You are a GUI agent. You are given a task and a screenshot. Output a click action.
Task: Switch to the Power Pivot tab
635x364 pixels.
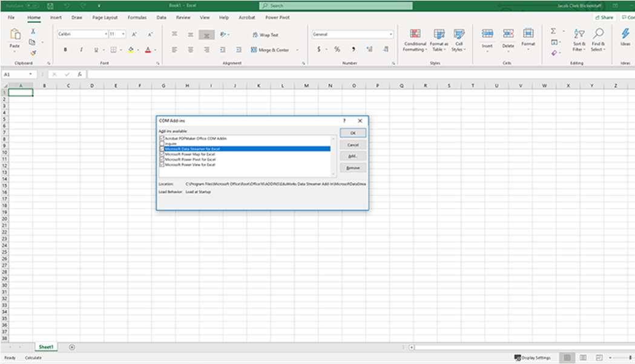(x=277, y=18)
